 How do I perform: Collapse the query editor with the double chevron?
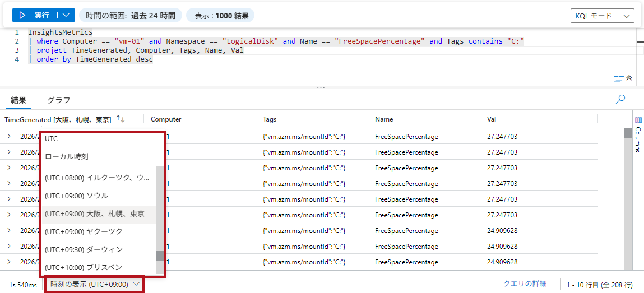[x=629, y=78]
